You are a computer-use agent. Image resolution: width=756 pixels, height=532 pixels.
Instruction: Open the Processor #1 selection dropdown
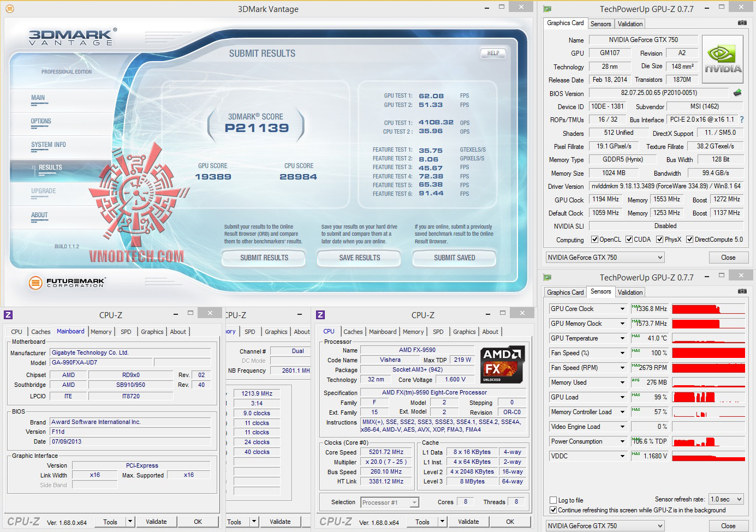(x=390, y=503)
